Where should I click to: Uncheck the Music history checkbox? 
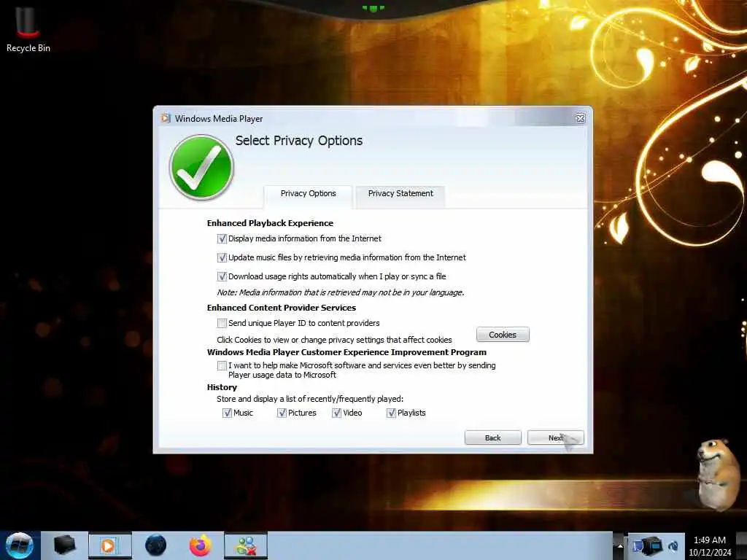click(227, 413)
